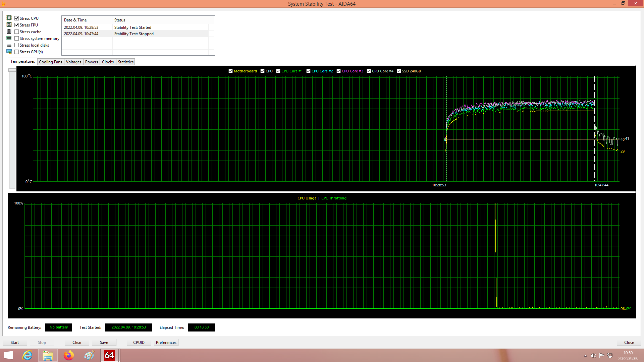Viewport: 644px width, 362px height.
Task: Click the Stop button
Action: pos(42,343)
